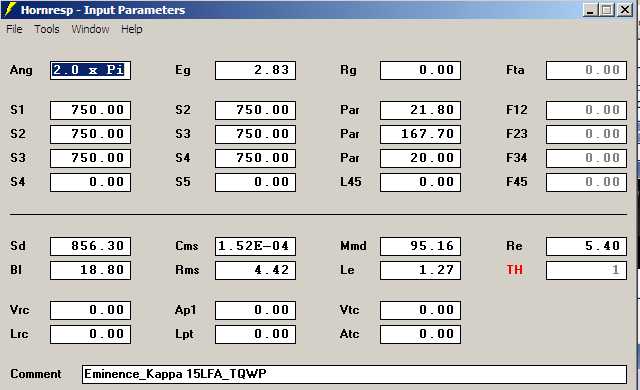The image size is (640, 390).
Task: Open the File menu
Action: [x=14, y=29]
